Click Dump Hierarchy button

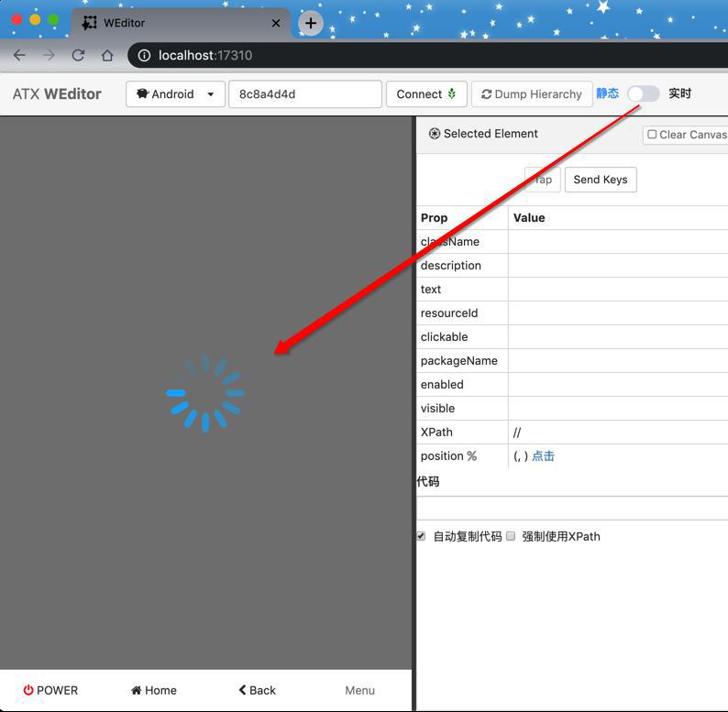click(x=532, y=94)
